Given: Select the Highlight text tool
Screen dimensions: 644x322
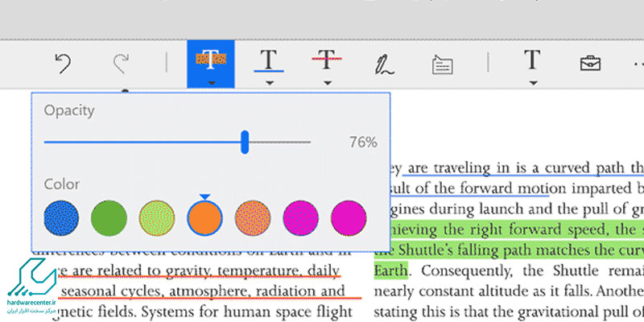Looking at the screenshot, I should pyautogui.click(x=210, y=60).
